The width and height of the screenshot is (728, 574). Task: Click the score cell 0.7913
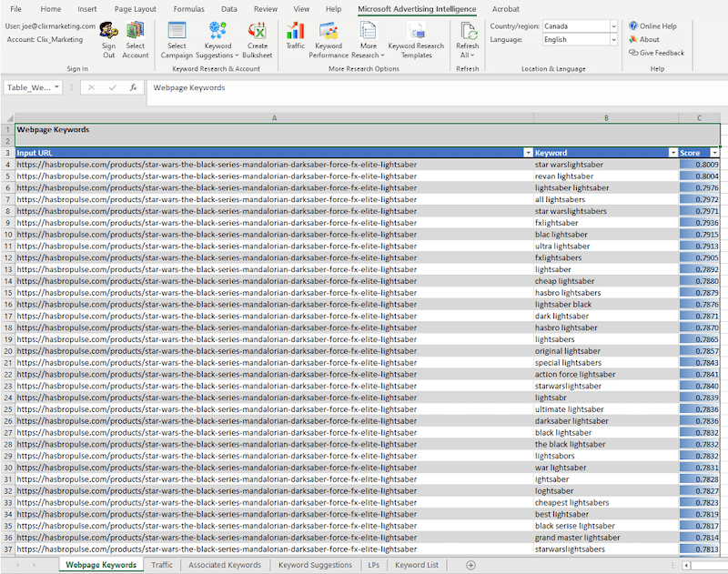click(699, 246)
